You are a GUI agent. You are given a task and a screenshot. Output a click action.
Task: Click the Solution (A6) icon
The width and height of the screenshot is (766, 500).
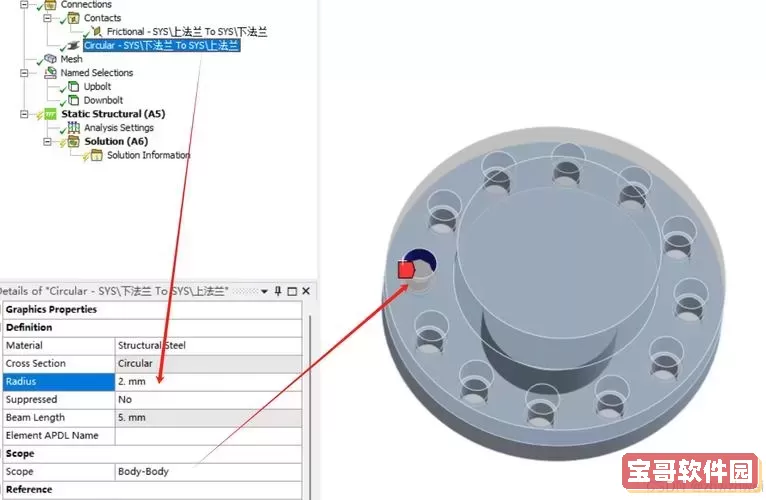click(74, 141)
